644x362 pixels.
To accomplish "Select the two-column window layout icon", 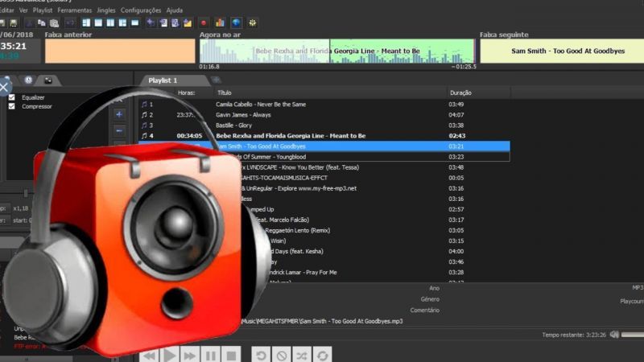I will coord(110,23).
